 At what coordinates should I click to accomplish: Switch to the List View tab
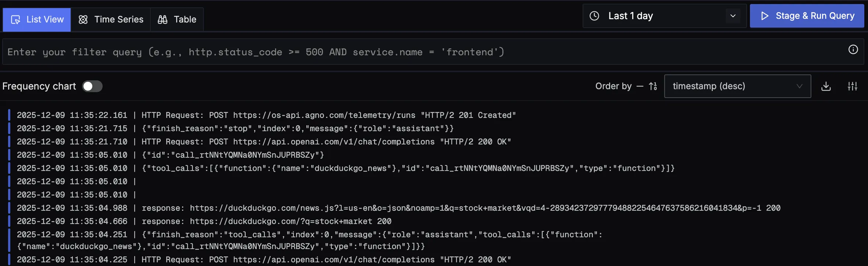[37, 20]
